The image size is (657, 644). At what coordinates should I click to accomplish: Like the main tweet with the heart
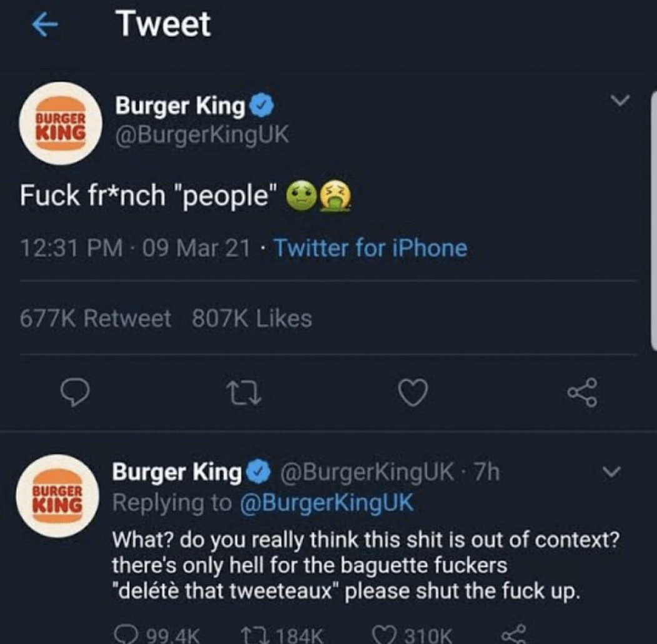[x=413, y=393]
